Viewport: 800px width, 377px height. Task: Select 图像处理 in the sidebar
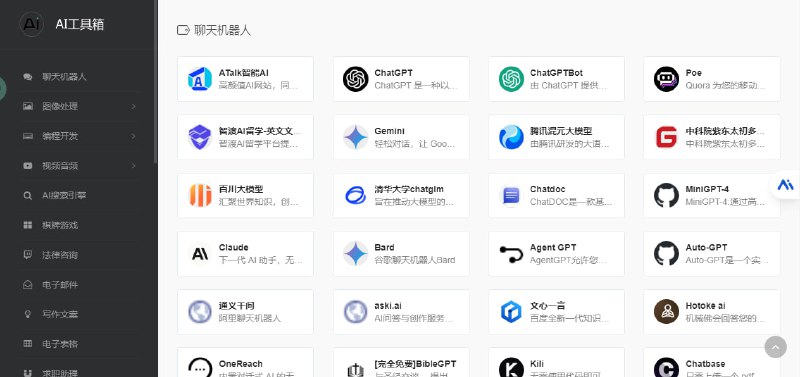click(x=60, y=106)
